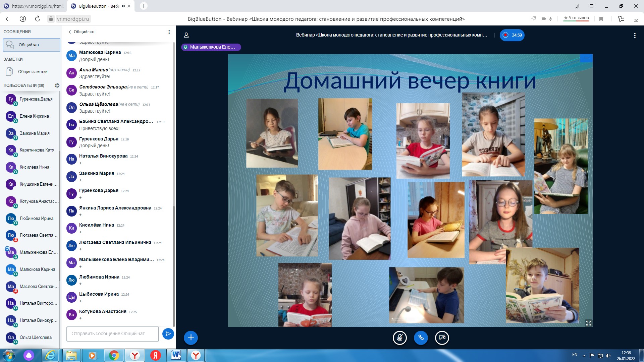Send the chat message with arrow button
Screen dimensions: 644x362
pos(168,334)
